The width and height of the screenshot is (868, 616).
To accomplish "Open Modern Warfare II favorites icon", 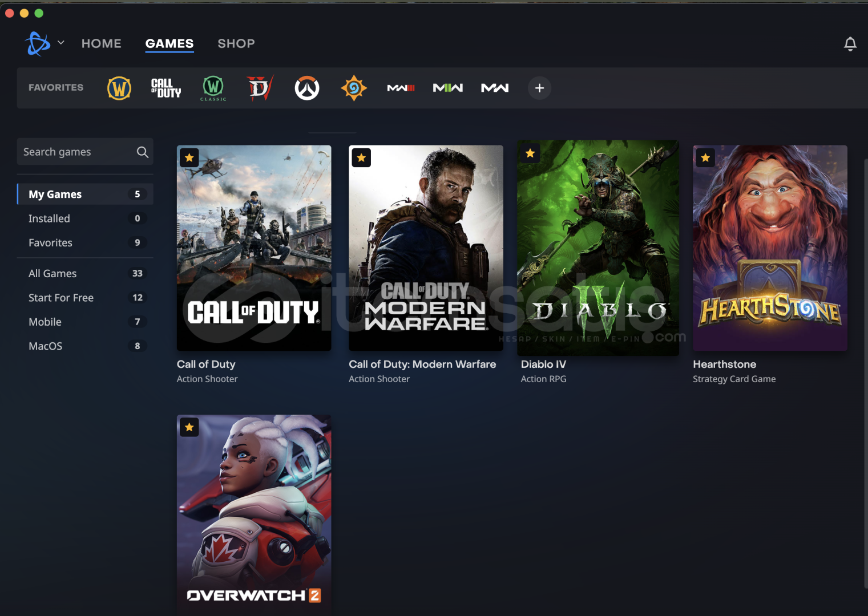I will 448,88.
